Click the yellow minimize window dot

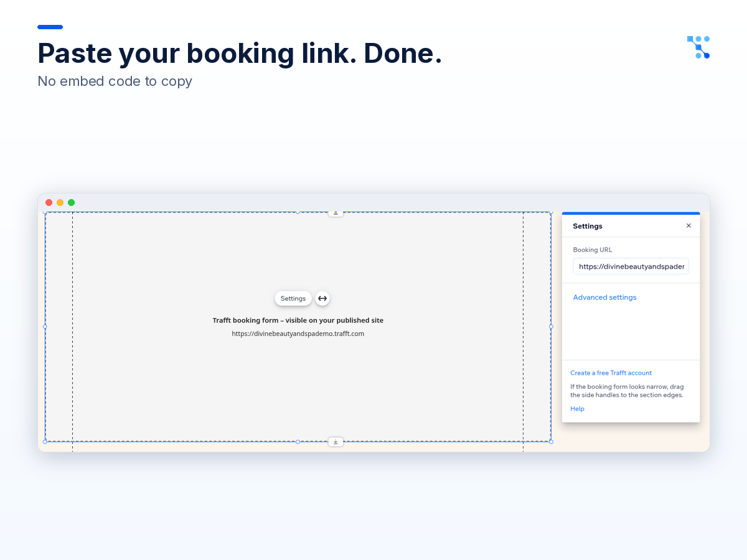[x=60, y=202]
